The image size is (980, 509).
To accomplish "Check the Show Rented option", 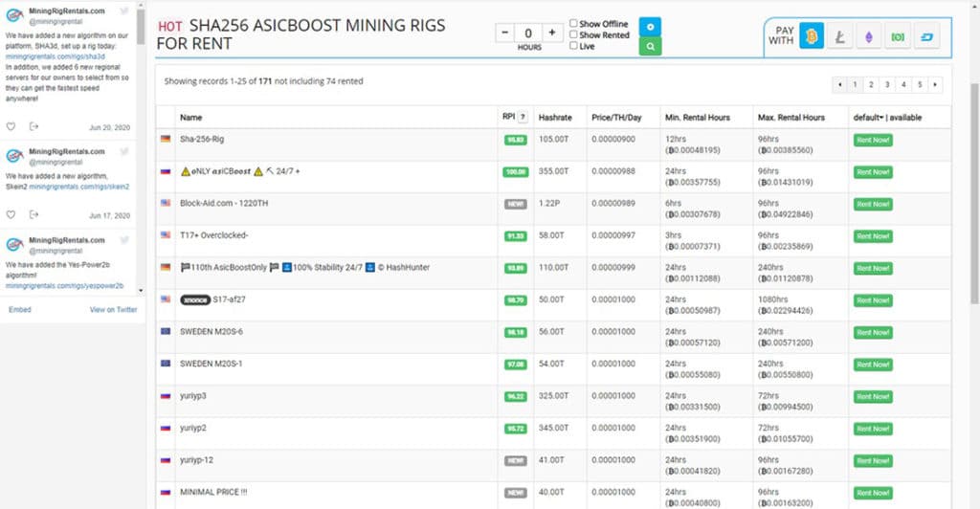I will 573,35.
